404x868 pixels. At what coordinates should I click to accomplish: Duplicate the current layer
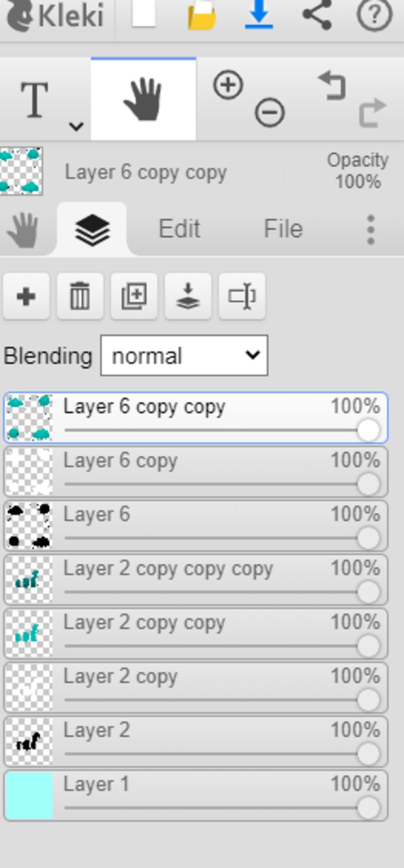point(134,296)
